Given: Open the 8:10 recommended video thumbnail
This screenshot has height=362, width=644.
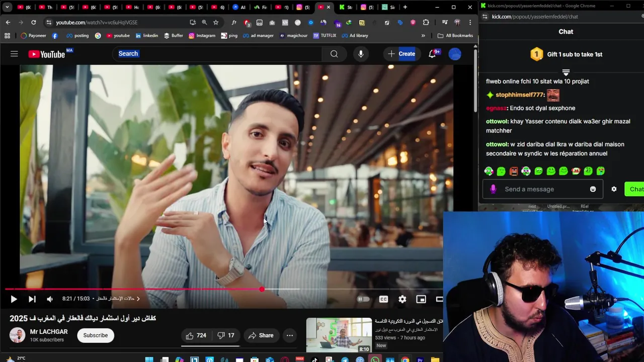Looking at the screenshot, I should tap(339, 335).
